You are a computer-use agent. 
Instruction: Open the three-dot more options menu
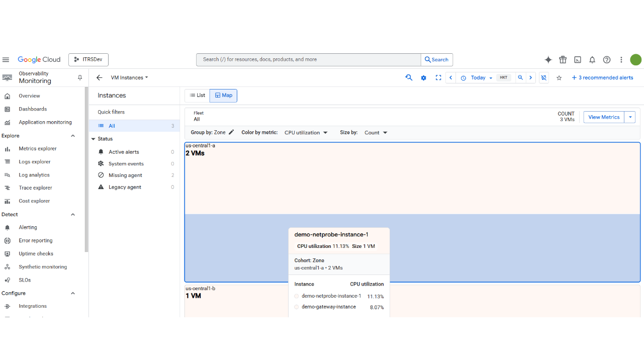[x=621, y=60]
